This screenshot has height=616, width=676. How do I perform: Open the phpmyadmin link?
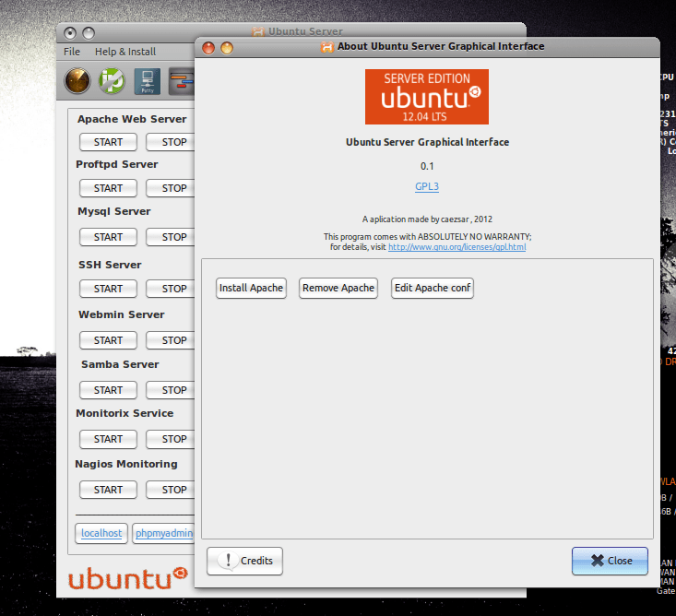[x=164, y=533]
